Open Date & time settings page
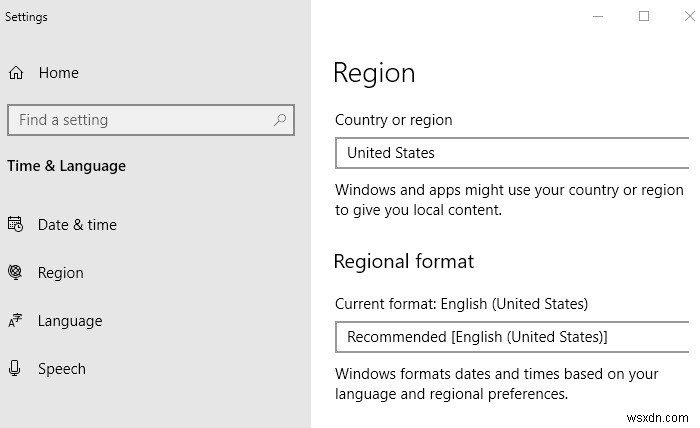 pos(77,225)
